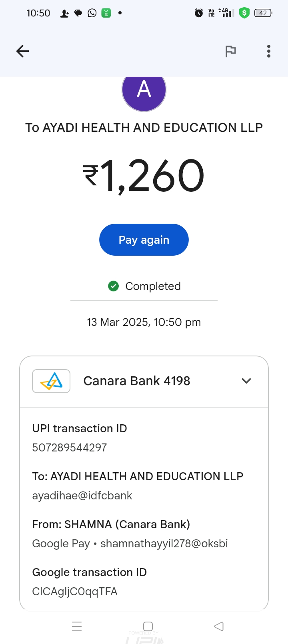
Task: Tap the flag report icon
Action: point(230,51)
